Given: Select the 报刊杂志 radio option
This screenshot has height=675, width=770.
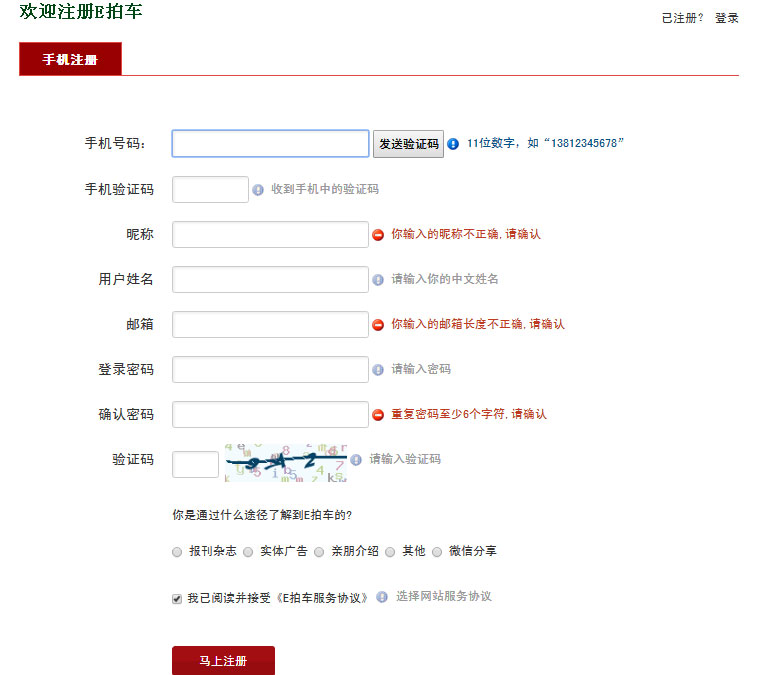Looking at the screenshot, I should (x=177, y=552).
